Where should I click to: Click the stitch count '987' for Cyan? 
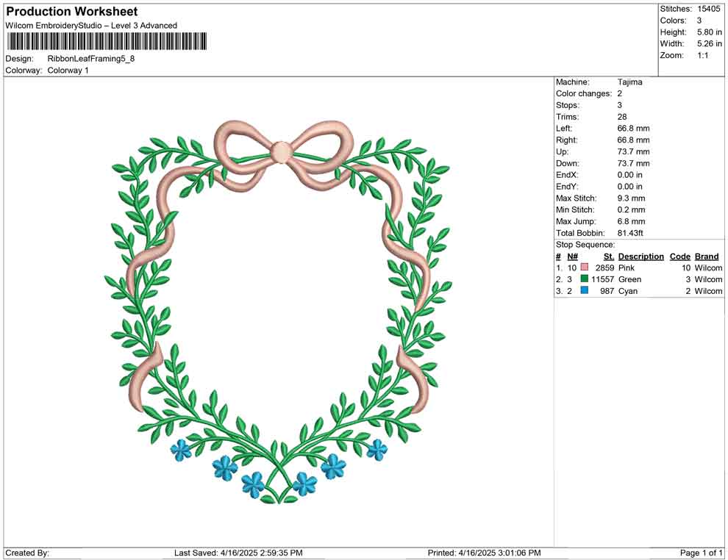click(x=607, y=291)
